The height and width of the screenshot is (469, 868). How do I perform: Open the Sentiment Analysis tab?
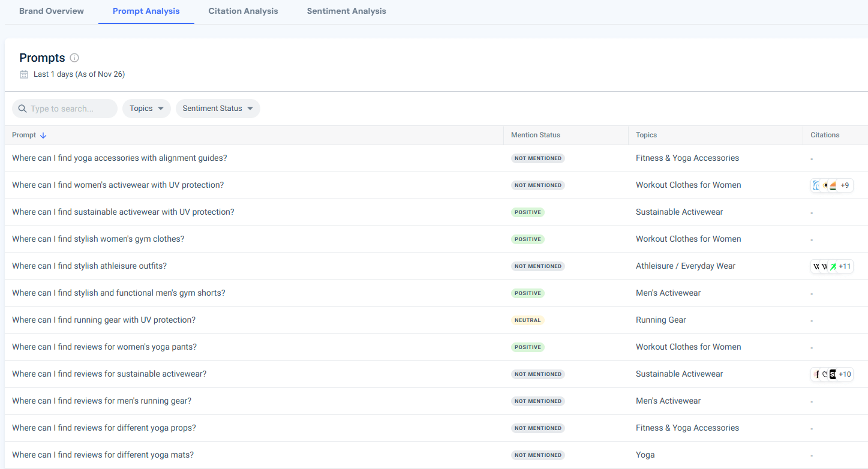pyautogui.click(x=347, y=11)
